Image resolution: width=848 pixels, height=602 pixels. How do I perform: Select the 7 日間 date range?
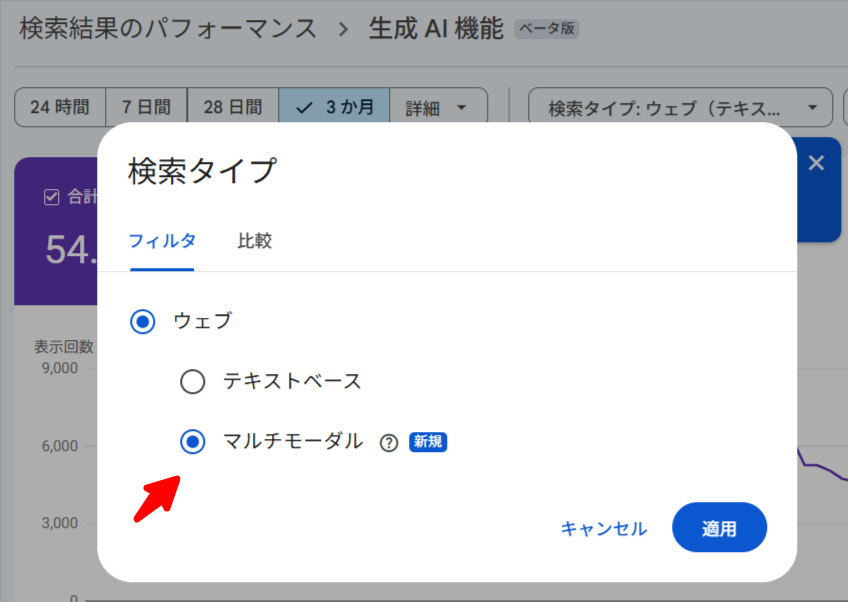[x=147, y=107]
